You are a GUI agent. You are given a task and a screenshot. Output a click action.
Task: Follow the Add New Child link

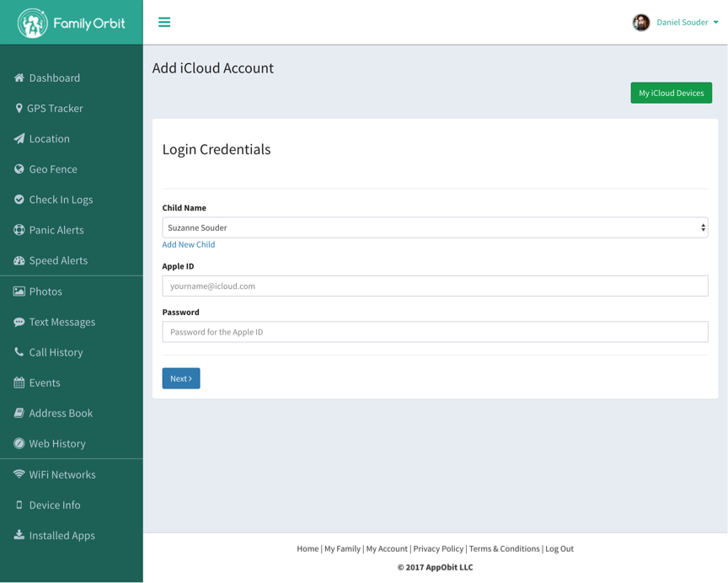click(x=189, y=244)
